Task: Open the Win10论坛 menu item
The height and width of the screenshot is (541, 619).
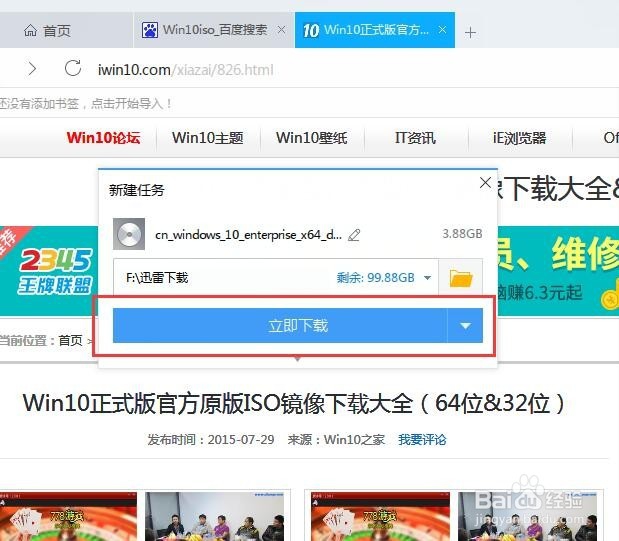Action: click(103, 138)
